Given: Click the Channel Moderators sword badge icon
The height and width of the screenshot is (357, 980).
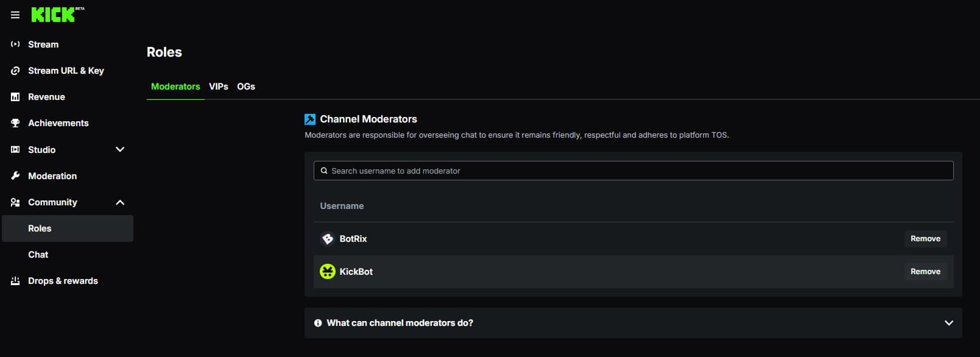Looking at the screenshot, I should pos(310,119).
